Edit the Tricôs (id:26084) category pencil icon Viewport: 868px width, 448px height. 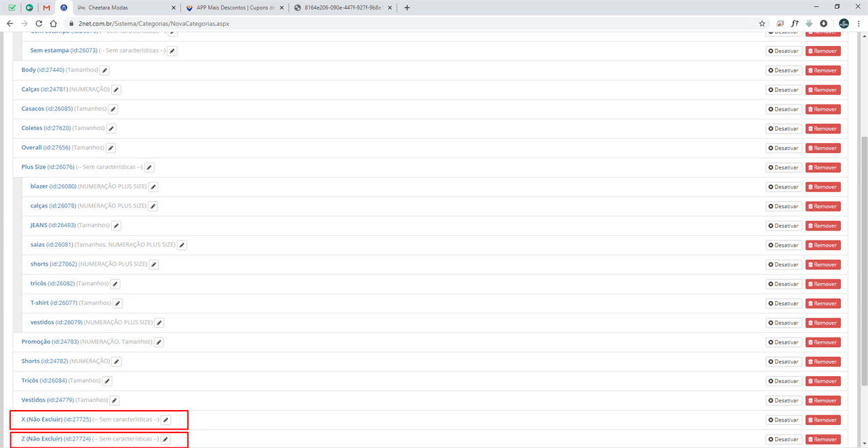point(107,382)
